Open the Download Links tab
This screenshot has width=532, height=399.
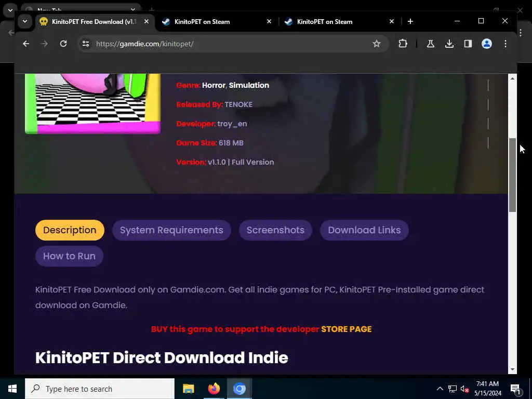tap(364, 230)
